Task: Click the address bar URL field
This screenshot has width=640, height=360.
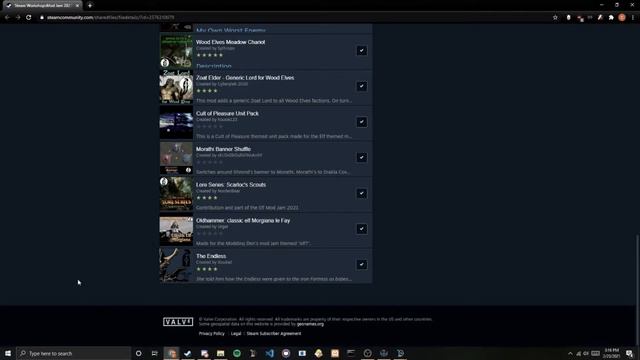Action: click(294, 18)
